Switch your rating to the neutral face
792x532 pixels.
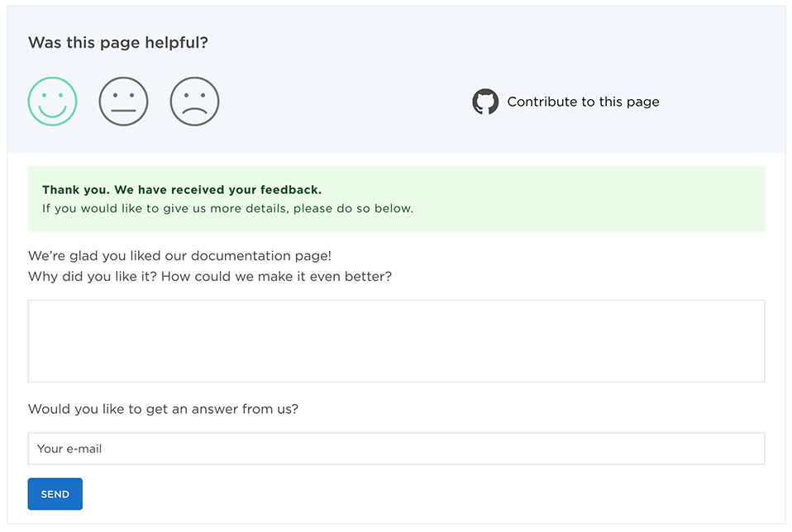(123, 101)
